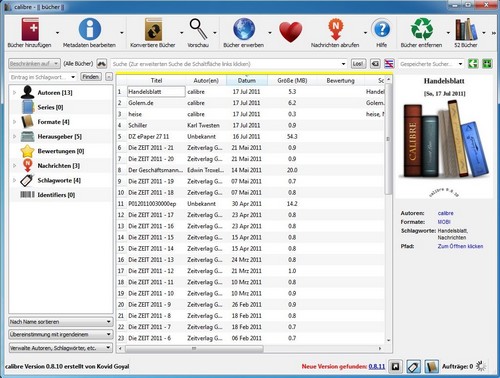Click the Bücher hinzufügen icon
This screenshot has height=378, width=500.
pyautogui.click(x=30, y=30)
